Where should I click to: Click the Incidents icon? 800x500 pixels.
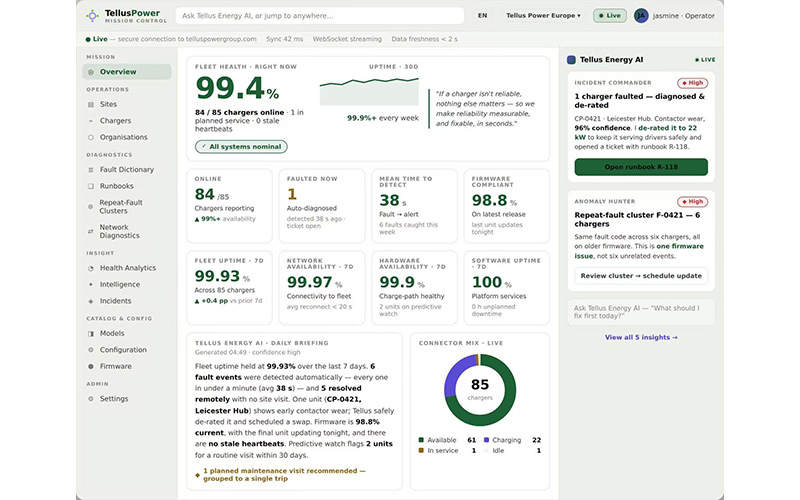(x=91, y=301)
